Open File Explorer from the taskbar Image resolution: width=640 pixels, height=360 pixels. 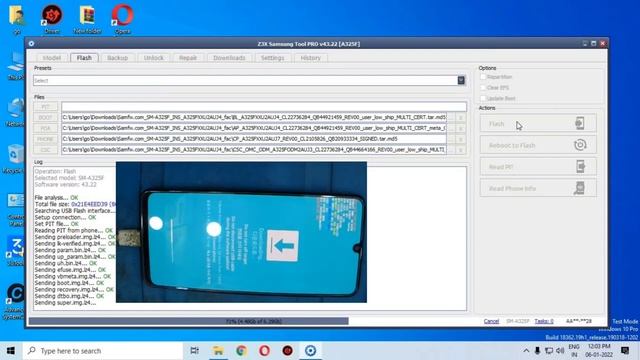point(218,351)
